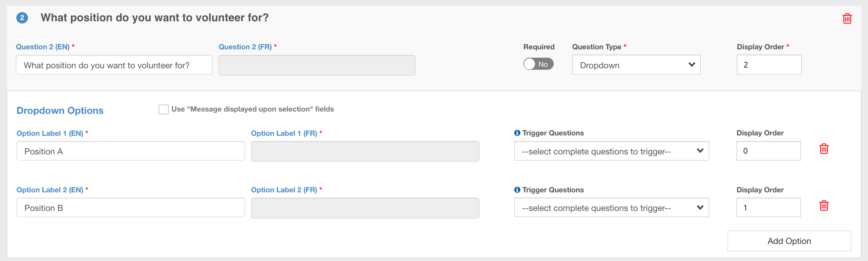Click Position B's Display Order field
The width and height of the screenshot is (868, 261).
(x=768, y=208)
